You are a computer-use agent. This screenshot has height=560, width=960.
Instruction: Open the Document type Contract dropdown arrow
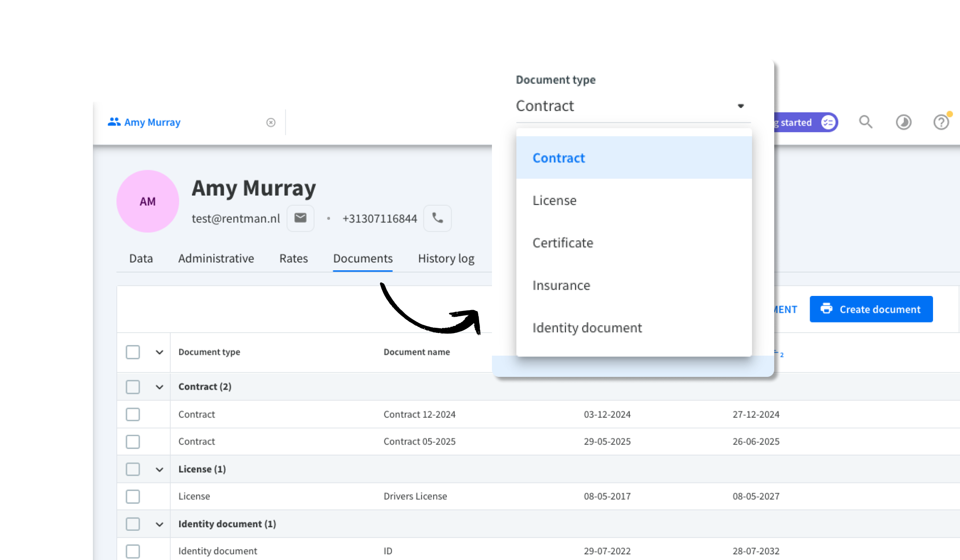[x=741, y=106]
